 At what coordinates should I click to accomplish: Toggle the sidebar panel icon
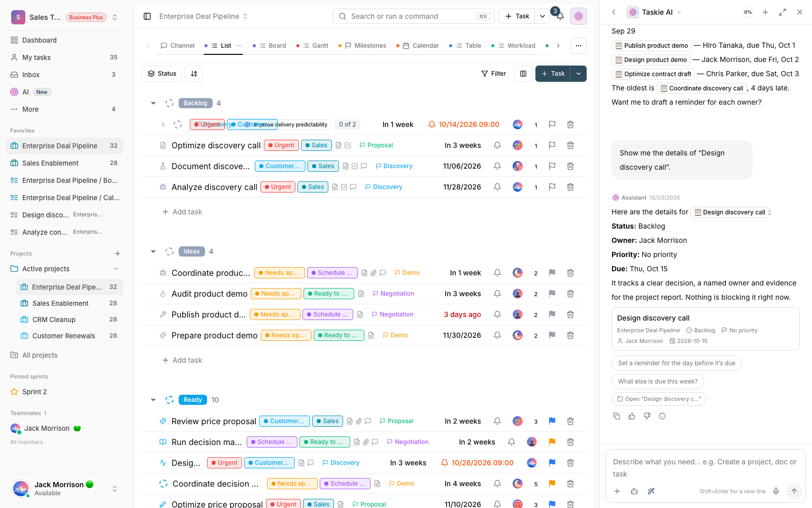(x=147, y=16)
